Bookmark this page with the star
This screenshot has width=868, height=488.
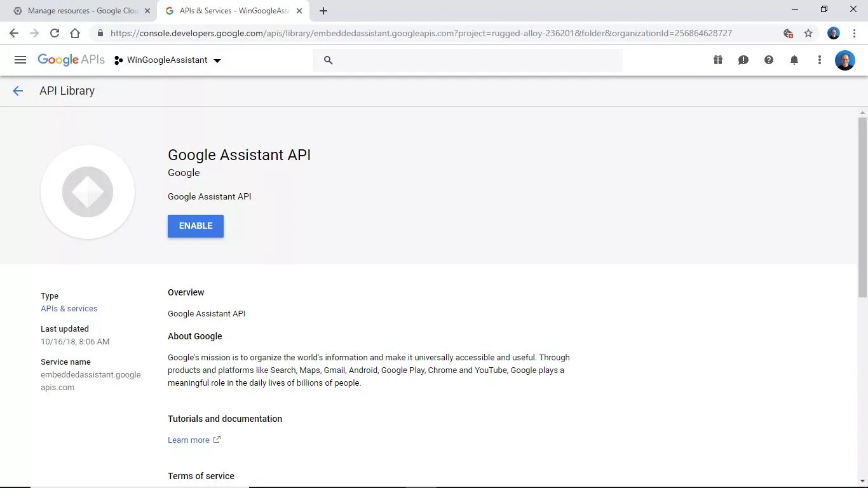point(808,33)
